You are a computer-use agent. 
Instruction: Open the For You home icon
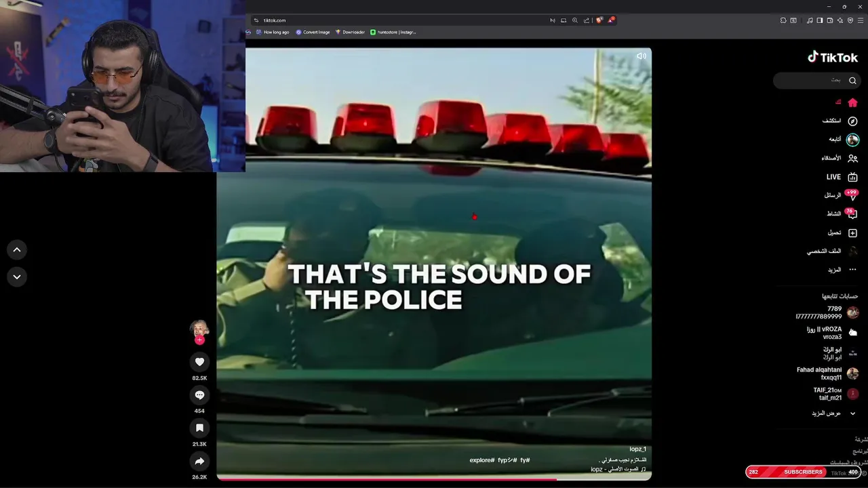(852, 102)
